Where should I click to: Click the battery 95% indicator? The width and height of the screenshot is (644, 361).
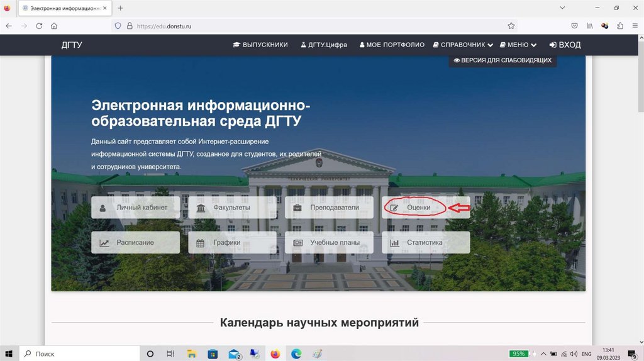pos(518,353)
